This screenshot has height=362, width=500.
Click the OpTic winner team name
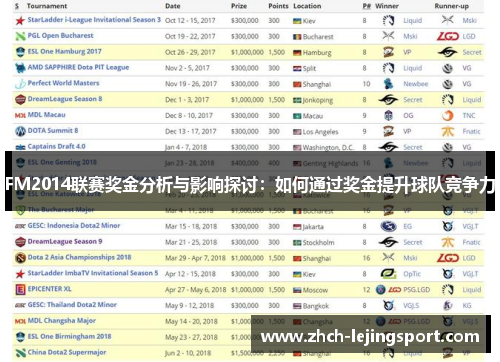tap(412, 274)
